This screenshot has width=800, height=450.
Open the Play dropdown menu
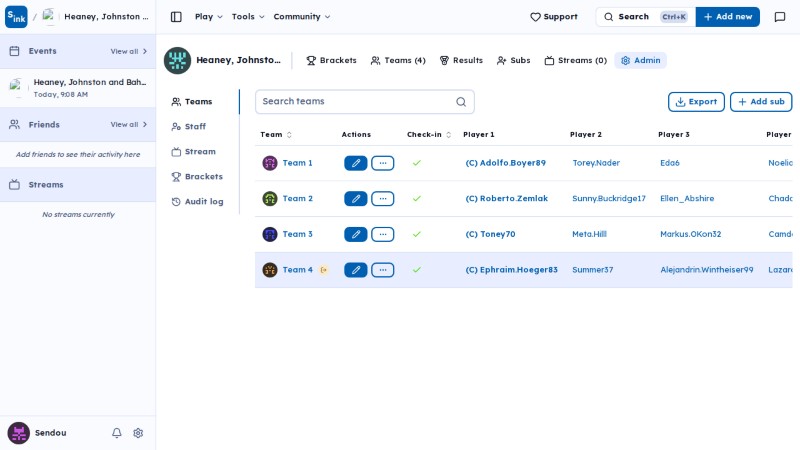point(209,17)
